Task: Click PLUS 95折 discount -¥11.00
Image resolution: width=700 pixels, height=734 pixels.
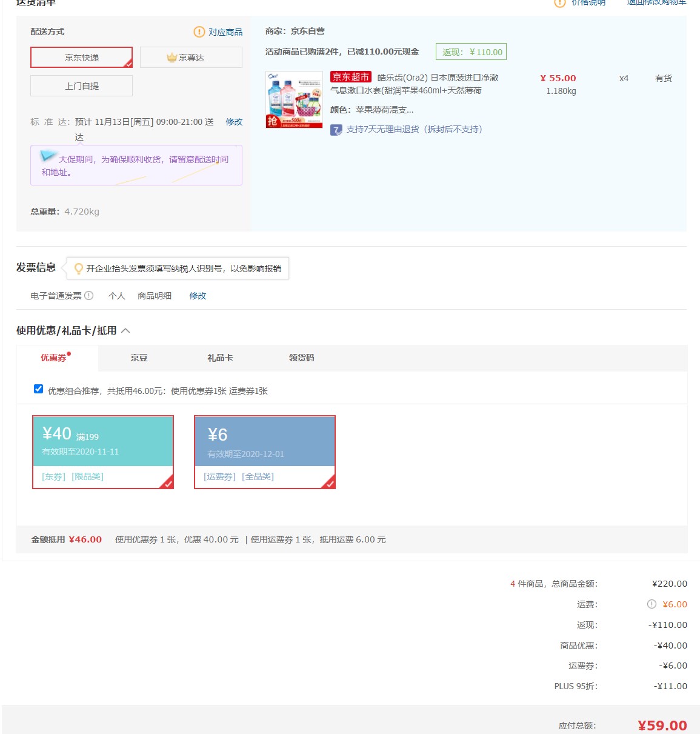Action: (670, 686)
